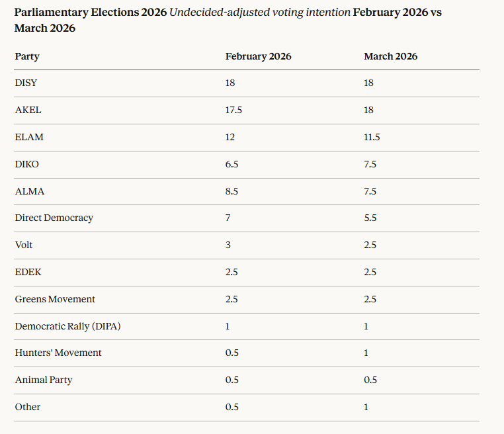The height and width of the screenshot is (434, 504).
Task: Click the February 2026 column header
Action: (258, 56)
